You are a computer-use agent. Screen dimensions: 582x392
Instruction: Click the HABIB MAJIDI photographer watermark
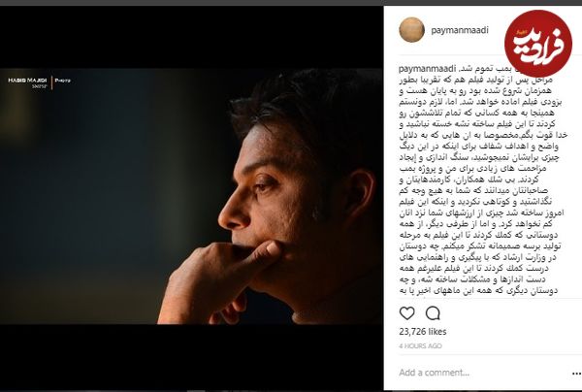tap(28, 82)
